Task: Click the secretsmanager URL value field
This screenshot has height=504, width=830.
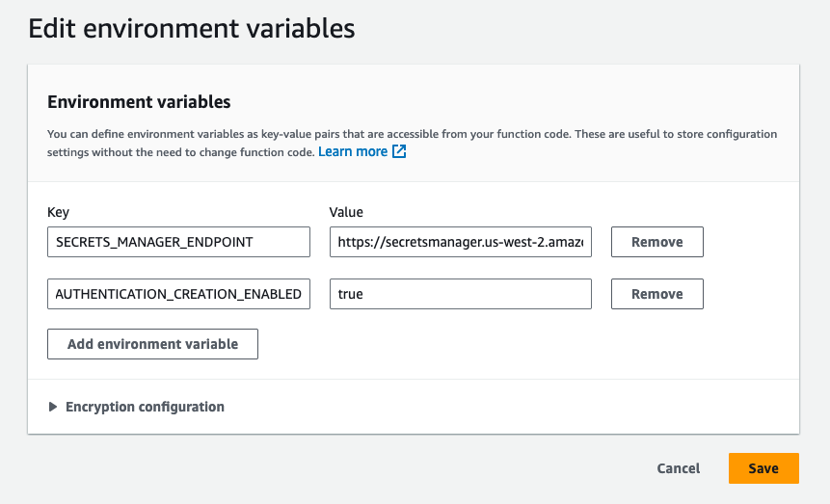Action: point(461,242)
